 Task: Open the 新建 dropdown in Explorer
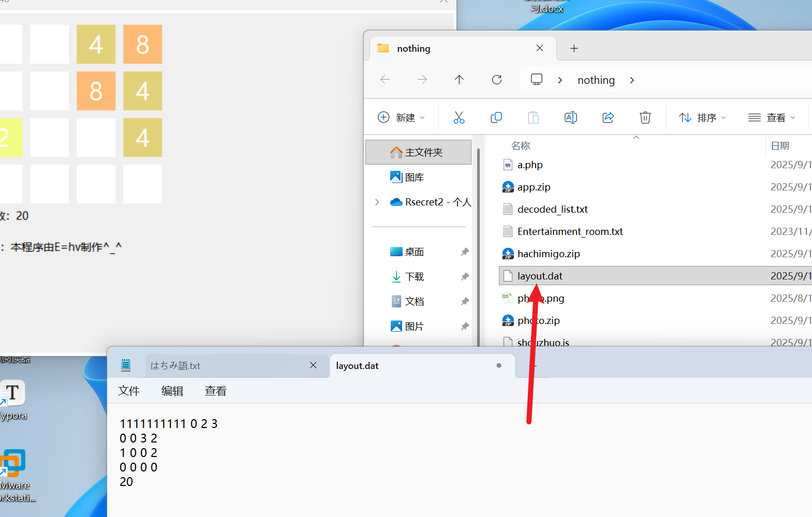pos(402,117)
